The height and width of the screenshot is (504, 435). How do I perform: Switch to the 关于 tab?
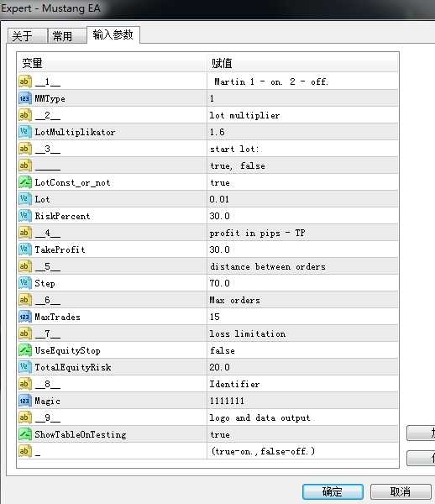(x=28, y=35)
